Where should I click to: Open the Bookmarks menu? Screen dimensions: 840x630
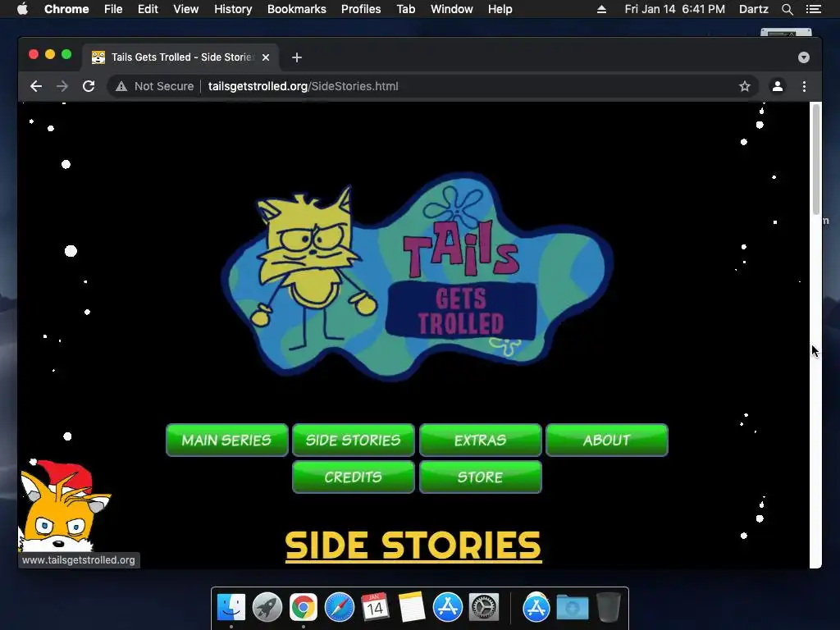(x=297, y=9)
